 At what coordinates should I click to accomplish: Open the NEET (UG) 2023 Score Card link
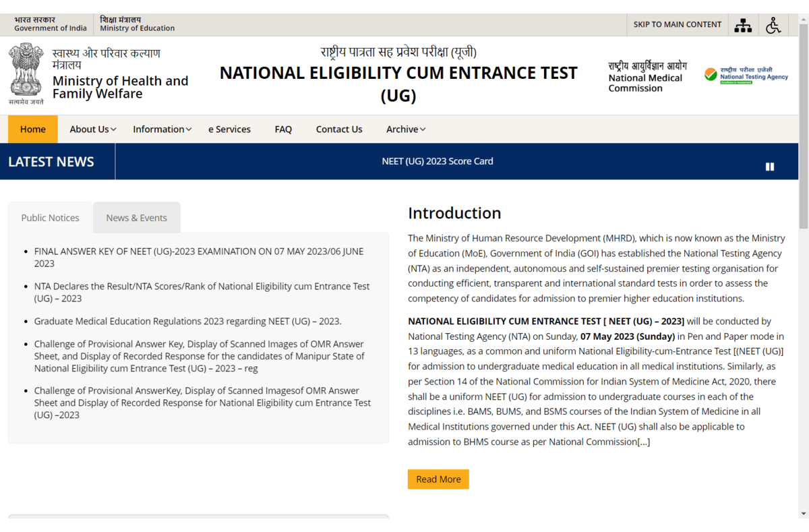point(438,161)
